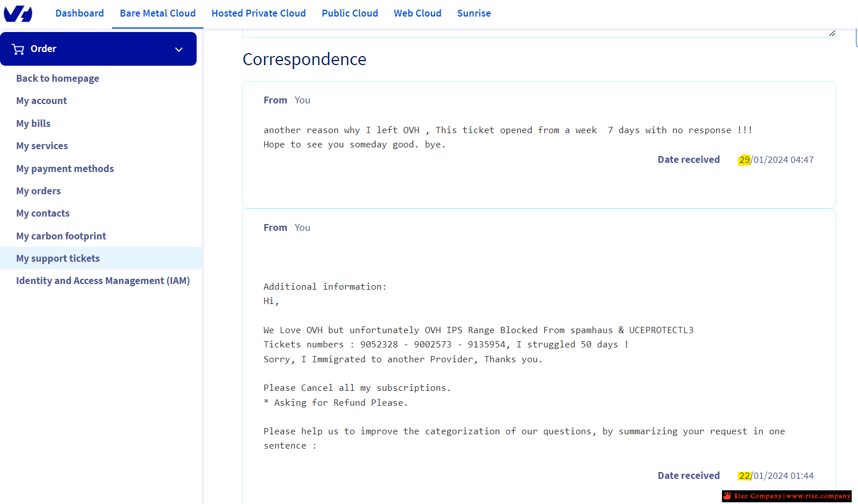Open the Sunrise tab
The image size is (858, 504).
point(474,13)
